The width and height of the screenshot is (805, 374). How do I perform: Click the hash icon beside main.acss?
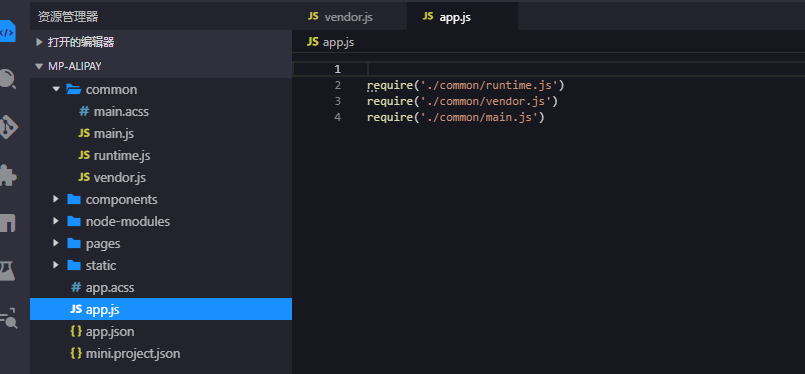[84, 111]
